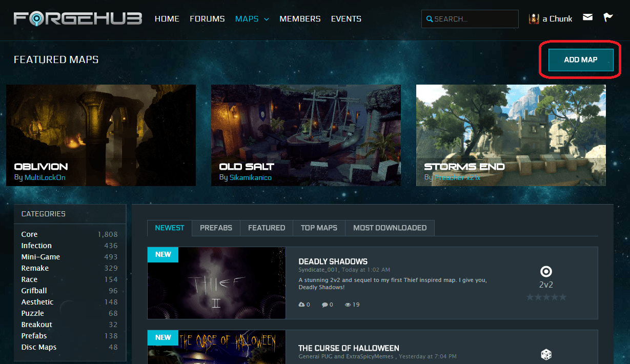Screen dimensions: 630x364
Task: Select the Newest tab
Action: point(170,228)
